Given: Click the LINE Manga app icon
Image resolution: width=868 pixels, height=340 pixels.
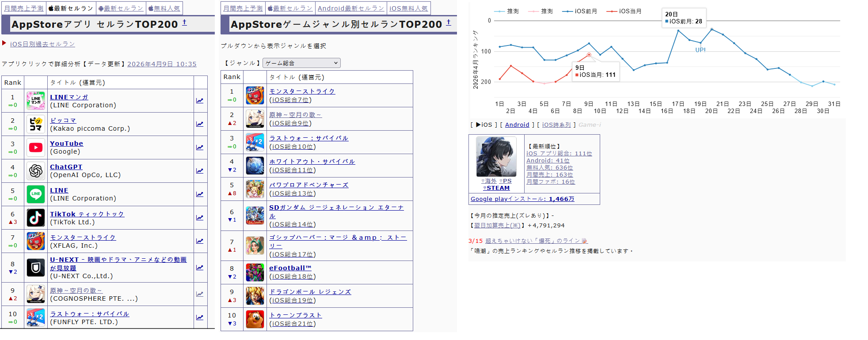Looking at the screenshot, I should [36, 101].
